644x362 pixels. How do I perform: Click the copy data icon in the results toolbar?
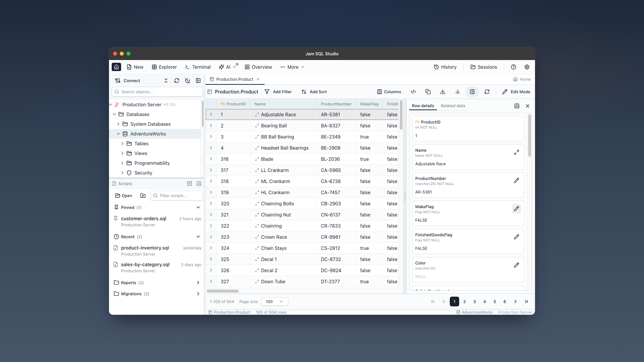[x=428, y=92]
